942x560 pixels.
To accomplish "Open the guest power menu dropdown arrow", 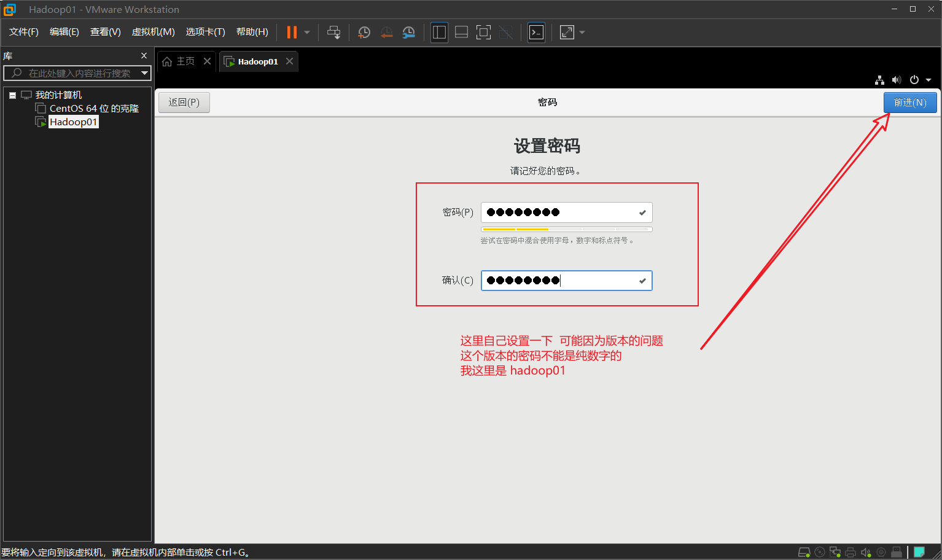I will pos(928,80).
